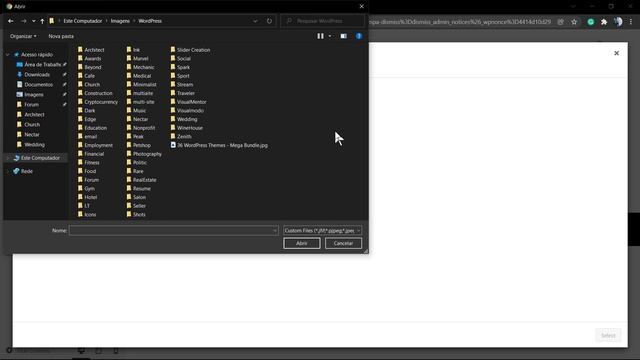Open the browser profile avatar
The width and height of the screenshot is (640, 360).
618,22
